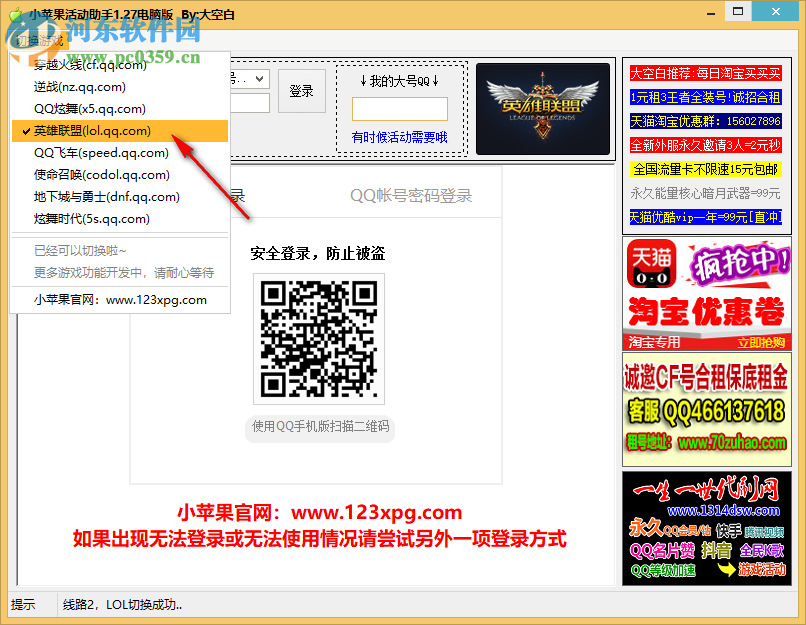Image resolution: width=806 pixels, height=625 pixels.
Task: Open ad link 大空白推荐:每日淘宝买买买
Action: click(706, 73)
